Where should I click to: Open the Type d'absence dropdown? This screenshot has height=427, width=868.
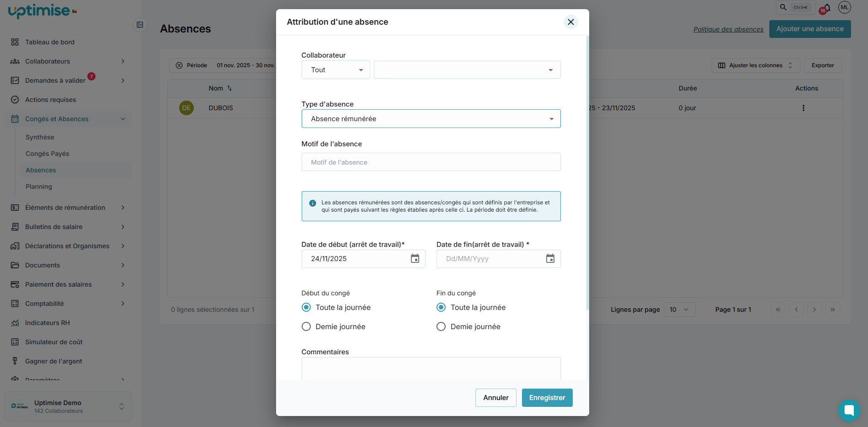[431, 119]
